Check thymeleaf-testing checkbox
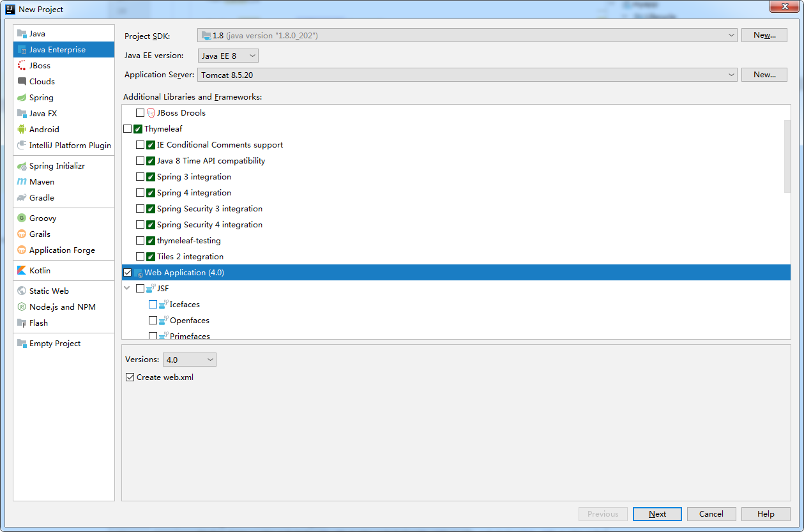Viewport: 804px width, 532px height. 140,240
